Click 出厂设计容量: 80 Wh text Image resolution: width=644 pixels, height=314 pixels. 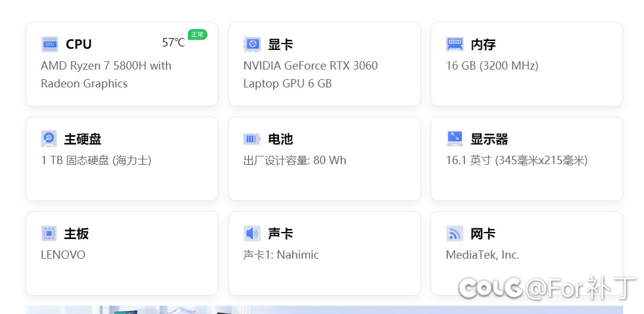coord(295,160)
